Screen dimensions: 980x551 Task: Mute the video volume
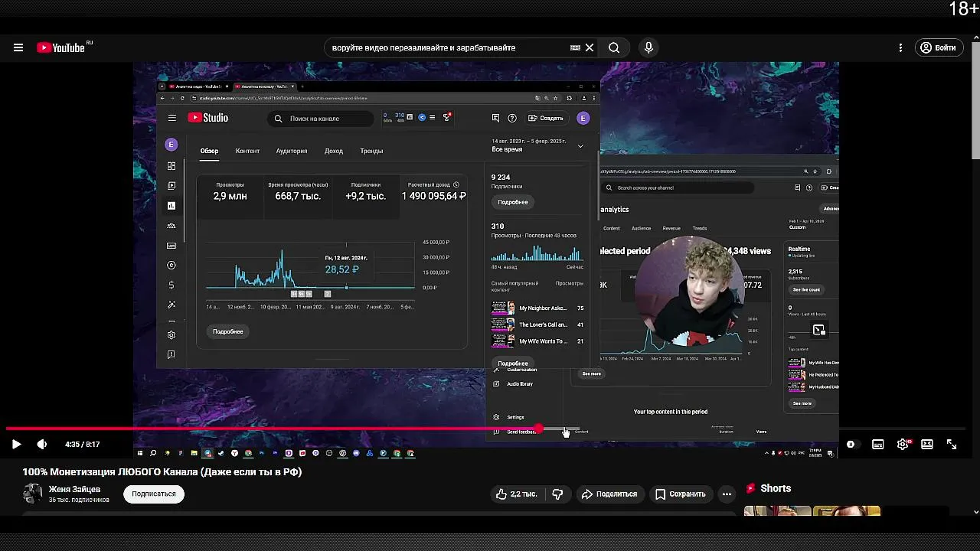[x=42, y=444]
